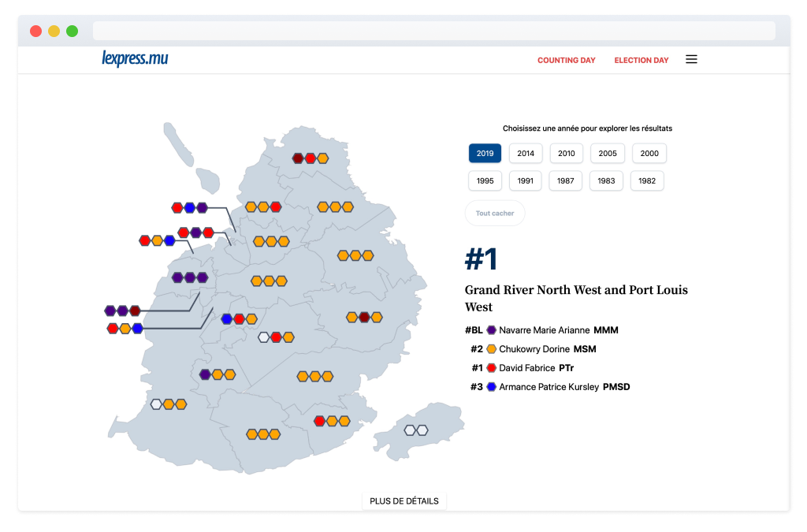Click purple hexagon beside Navarre Marie Arianne
807x532 pixels.
click(491, 330)
